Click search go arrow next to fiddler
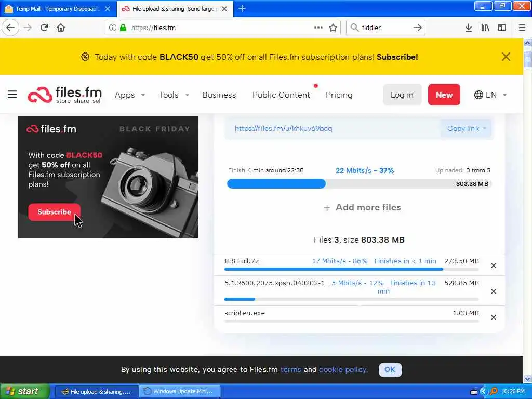The height and width of the screenshot is (399, 532). click(x=417, y=28)
